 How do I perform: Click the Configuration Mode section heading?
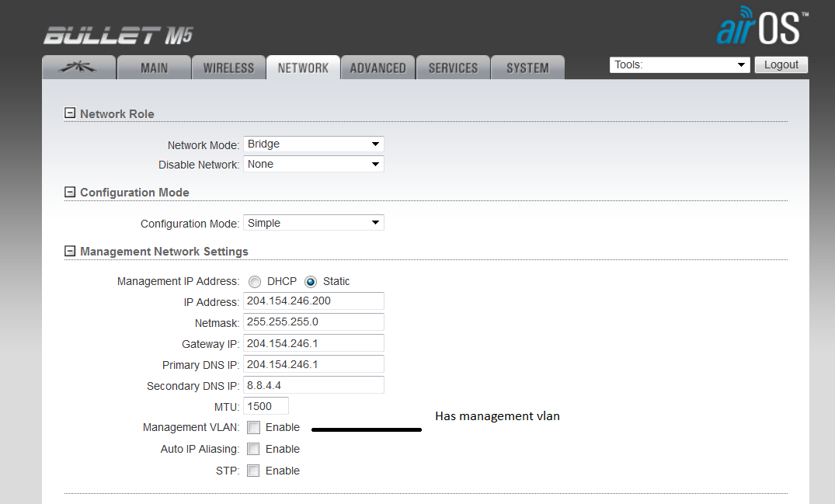click(x=134, y=192)
